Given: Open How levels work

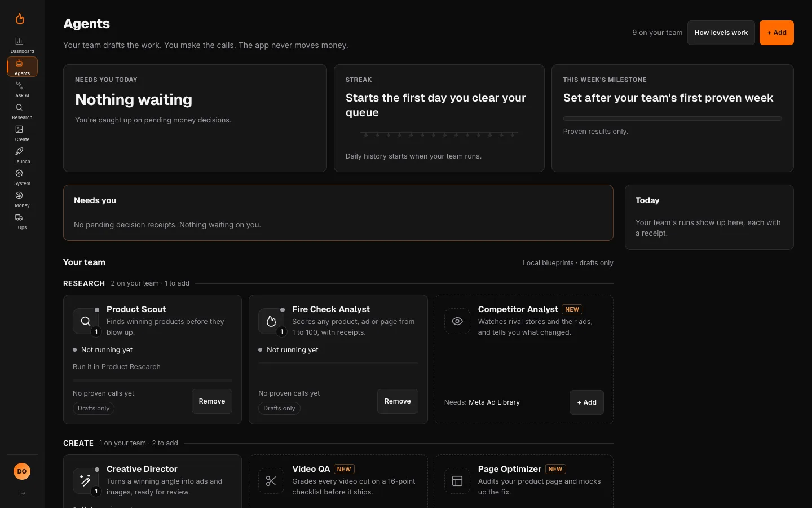Looking at the screenshot, I should [721, 33].
